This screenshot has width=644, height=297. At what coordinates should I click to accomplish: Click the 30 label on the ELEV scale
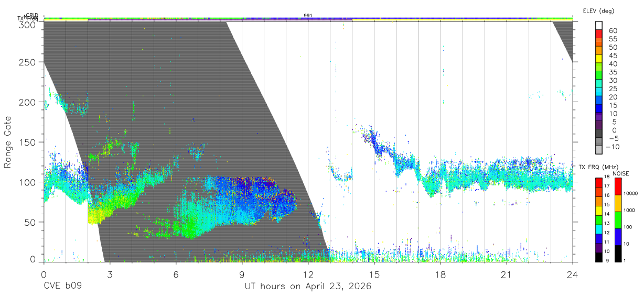pyautogui.click(x=613, y=81)
